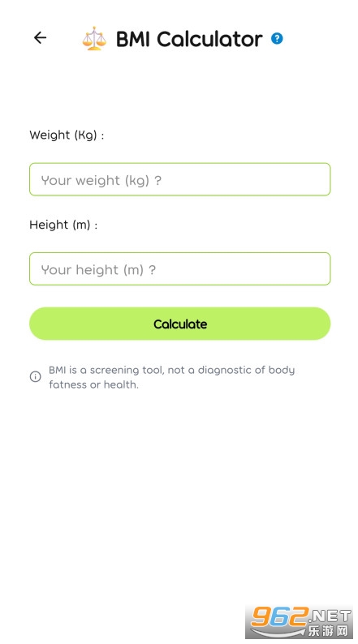Tap the info circle beside the disclaimer

pos(36,376)
